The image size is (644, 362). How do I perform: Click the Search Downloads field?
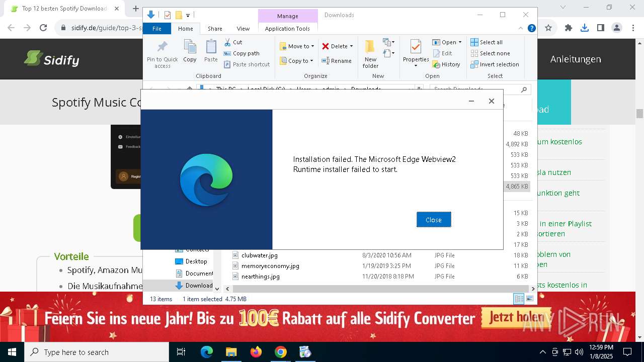[x=480, y=89]
